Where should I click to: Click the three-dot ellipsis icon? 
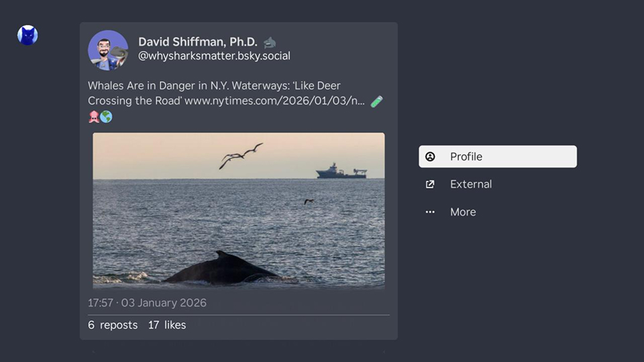[430, 212]
